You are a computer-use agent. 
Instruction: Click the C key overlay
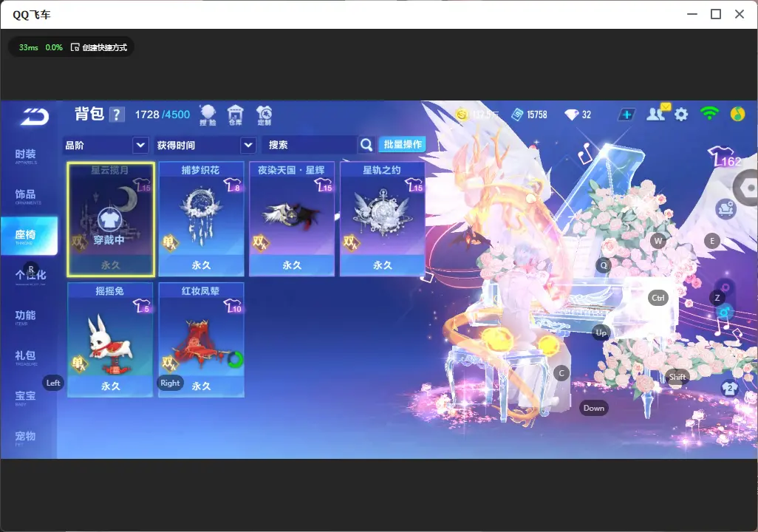point(561,373)
